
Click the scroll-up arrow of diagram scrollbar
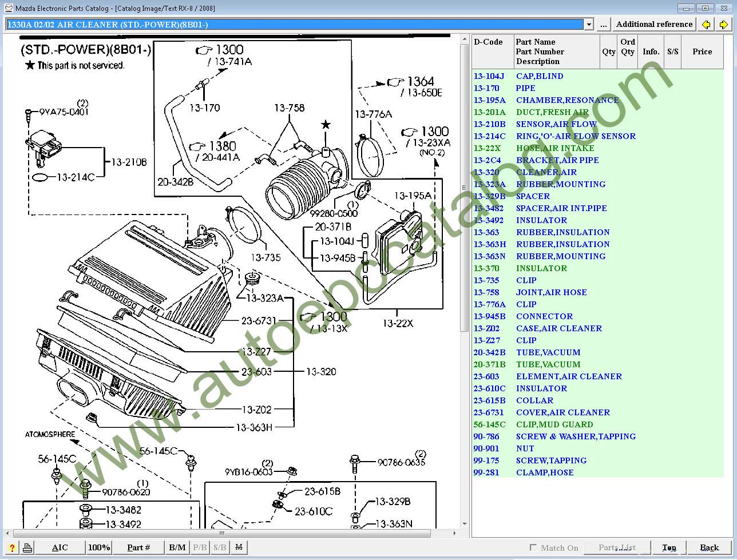(464, 39)
